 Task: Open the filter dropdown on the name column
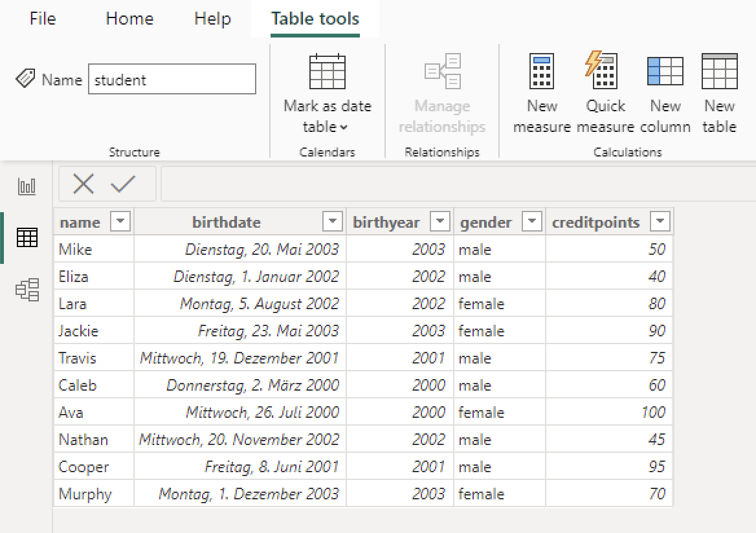(x=120, y=221)
